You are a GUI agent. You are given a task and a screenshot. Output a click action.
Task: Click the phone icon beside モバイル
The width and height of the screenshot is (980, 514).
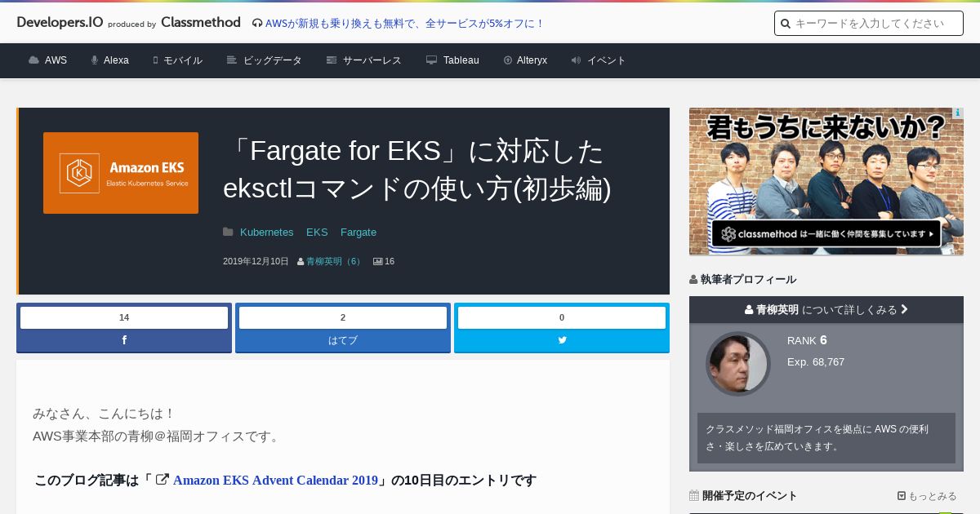[155, 60]
